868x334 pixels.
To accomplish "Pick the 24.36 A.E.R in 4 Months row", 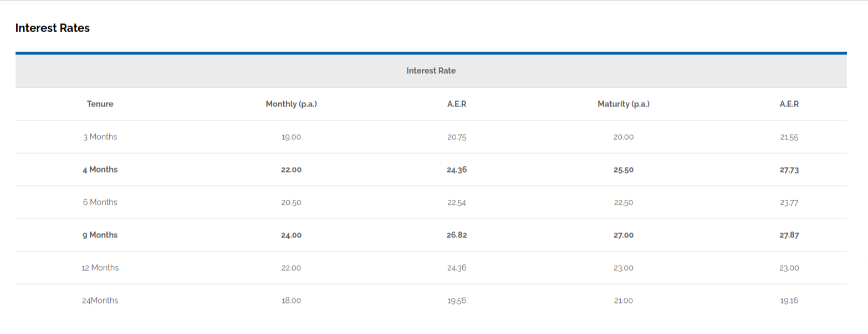I will tap(457, 170).
